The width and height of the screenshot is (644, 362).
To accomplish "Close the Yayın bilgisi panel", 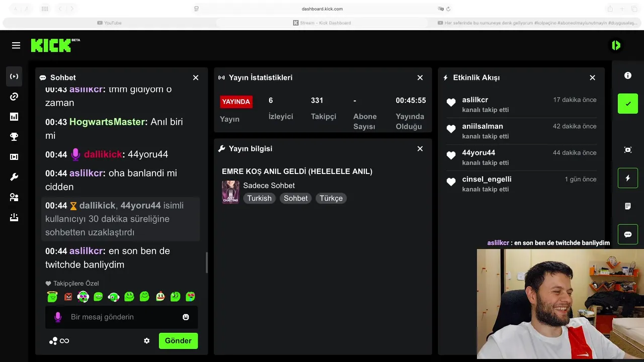I will (x=420, y=149).
